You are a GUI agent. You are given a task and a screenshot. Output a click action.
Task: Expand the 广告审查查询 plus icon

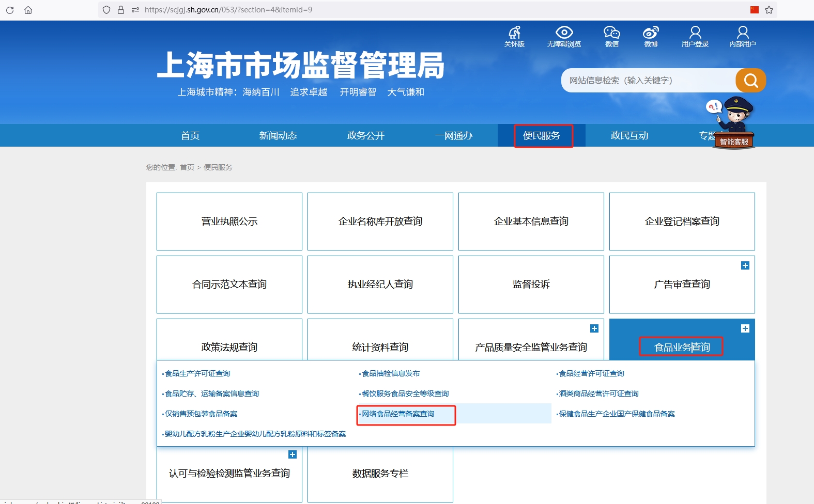pos(745,265)
